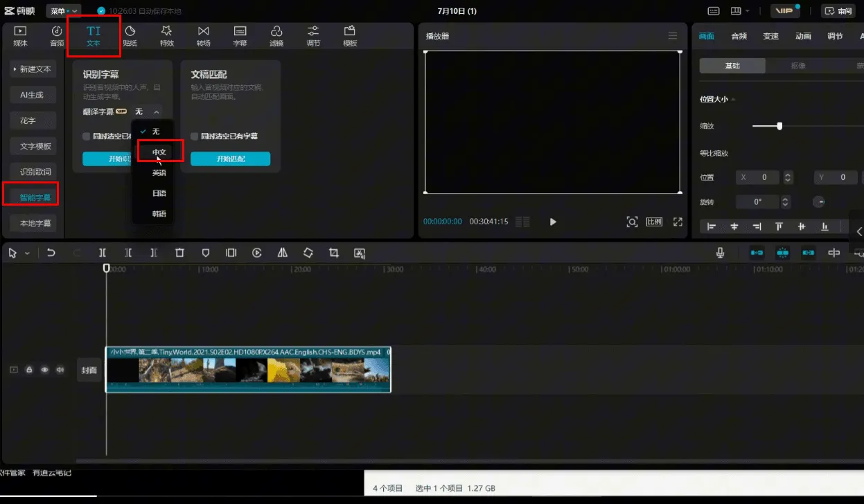
Task: Tick the checkbox under 识别字幕 card
Action: click(87, 136)
